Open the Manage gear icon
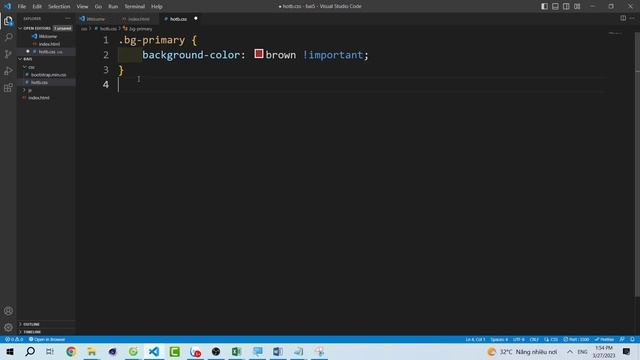The width and height of the screenshot is (640, 360). (x=8, y=327)
